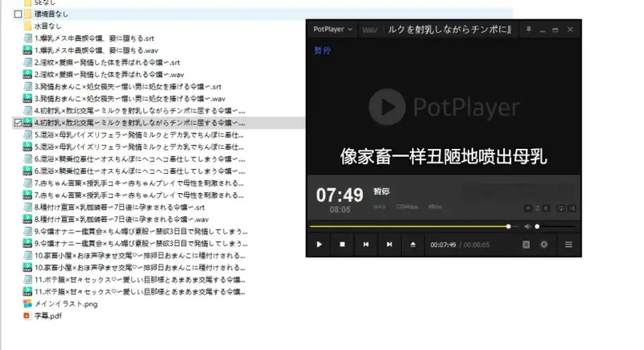Click the eject / open file button
This screenshot has height=350, width=644.
coord(413,245)
